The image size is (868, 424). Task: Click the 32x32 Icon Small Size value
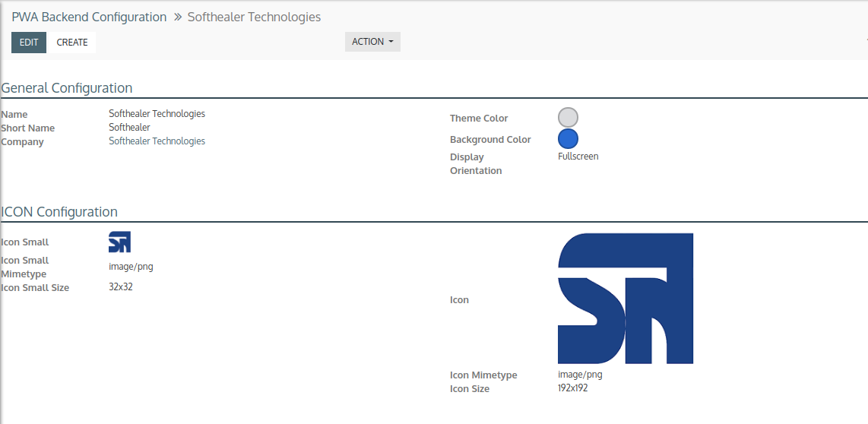point(121,286)
